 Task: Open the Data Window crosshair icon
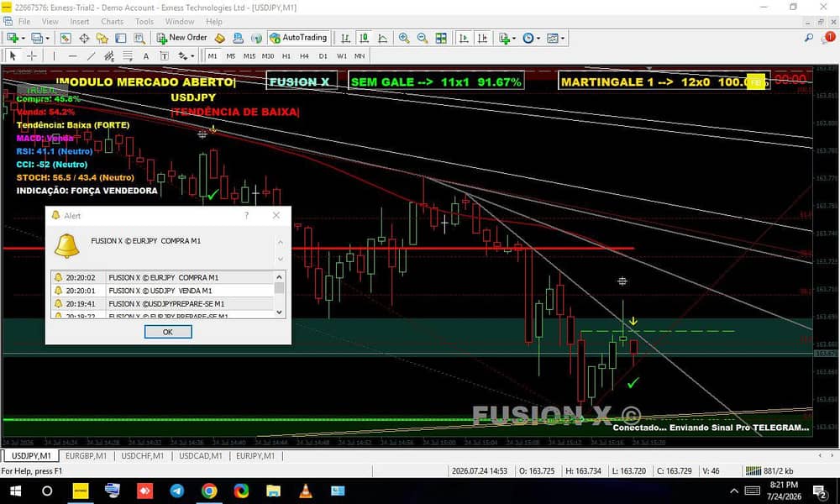84,38
